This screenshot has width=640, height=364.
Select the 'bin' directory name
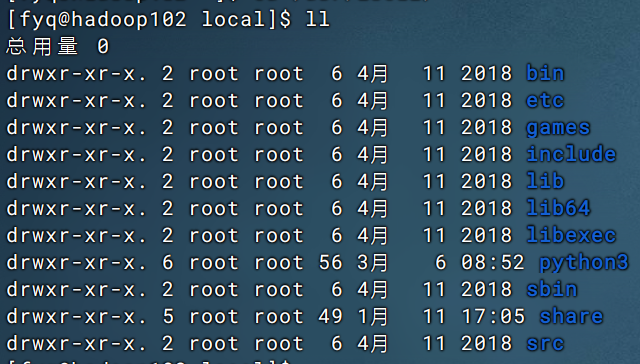(x=545, y=73)
